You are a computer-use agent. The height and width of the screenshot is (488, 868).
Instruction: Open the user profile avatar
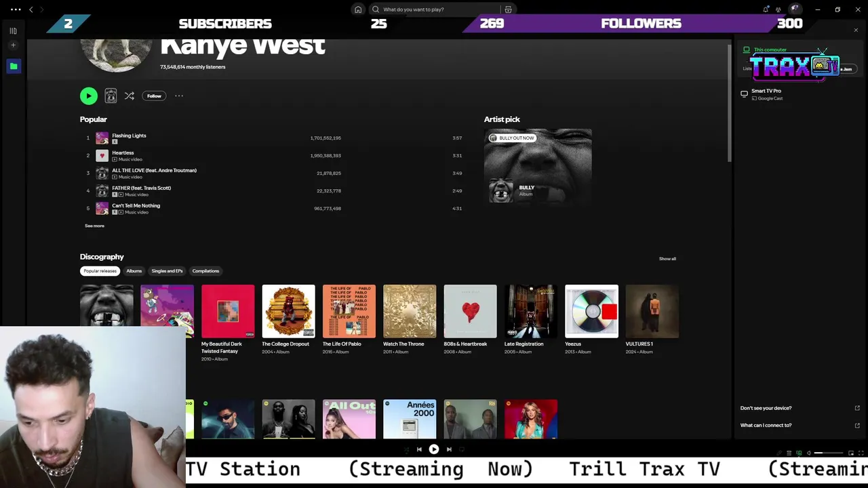click(x=795, y=9)
